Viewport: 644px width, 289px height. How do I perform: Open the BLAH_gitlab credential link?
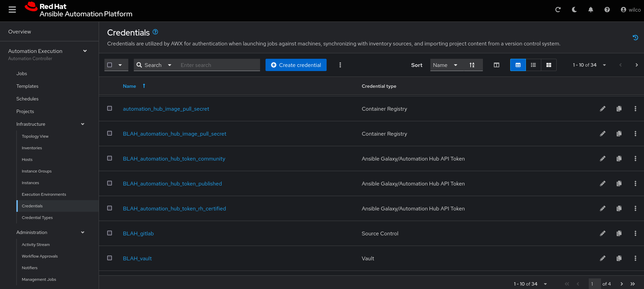click(138, 233)
